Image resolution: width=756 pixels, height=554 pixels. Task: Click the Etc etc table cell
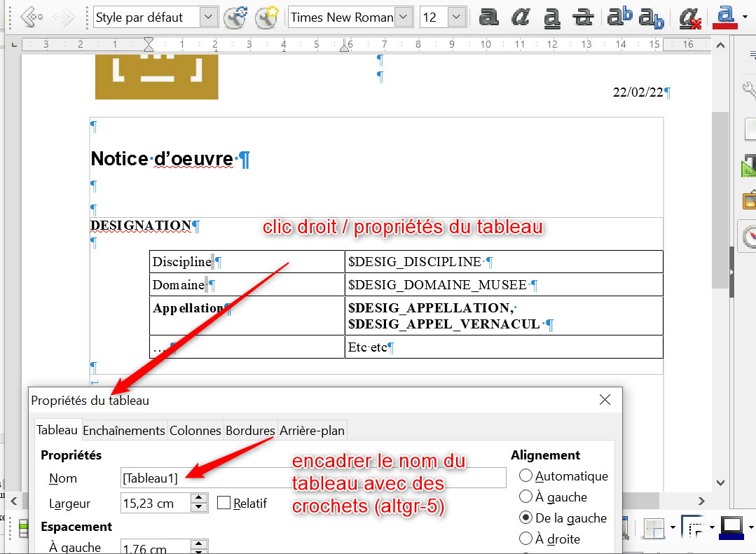pyautogui.click(x=504, y=347)
